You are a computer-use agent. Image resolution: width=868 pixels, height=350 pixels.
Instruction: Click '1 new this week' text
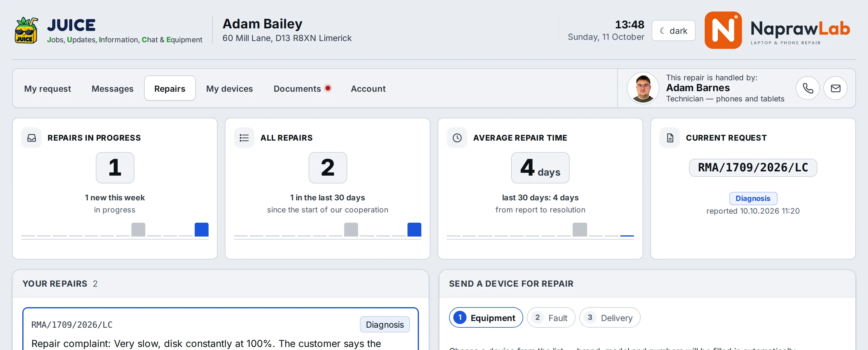(115, 198)
